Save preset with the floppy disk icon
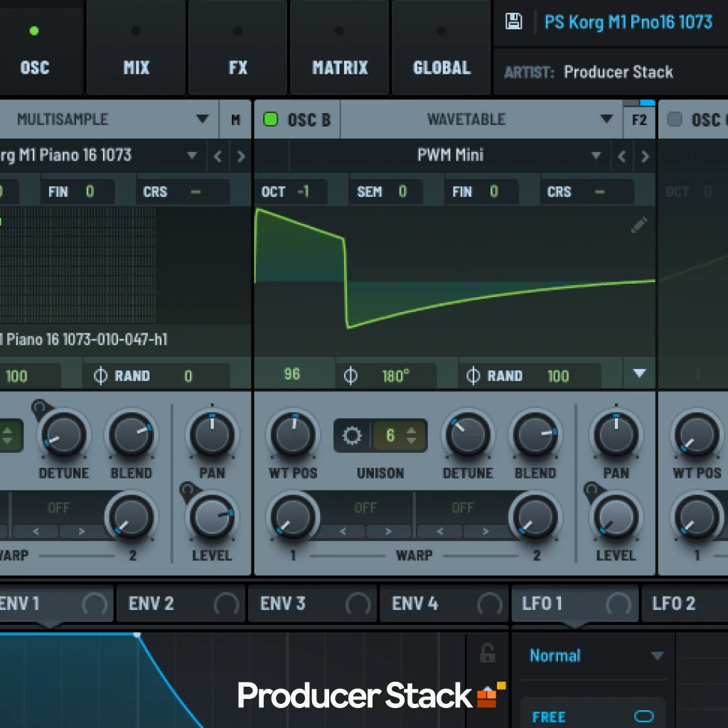728x728 pixels. tap(513, 21)
